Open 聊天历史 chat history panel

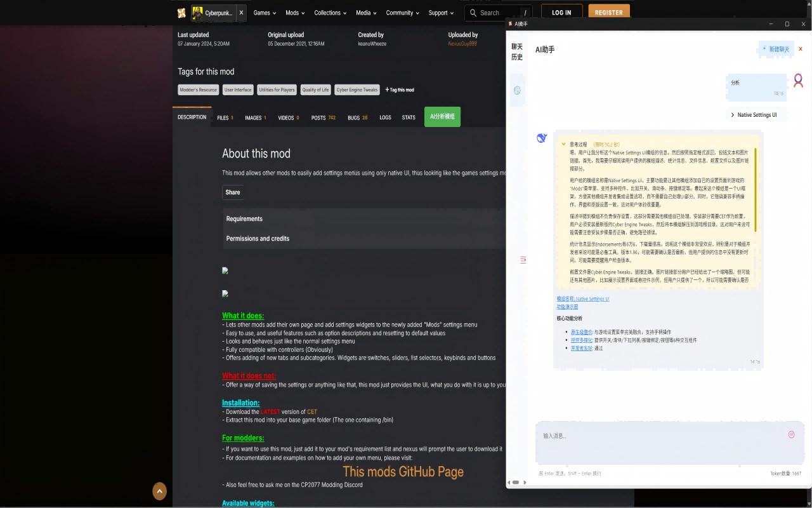[x=517, y=52]
